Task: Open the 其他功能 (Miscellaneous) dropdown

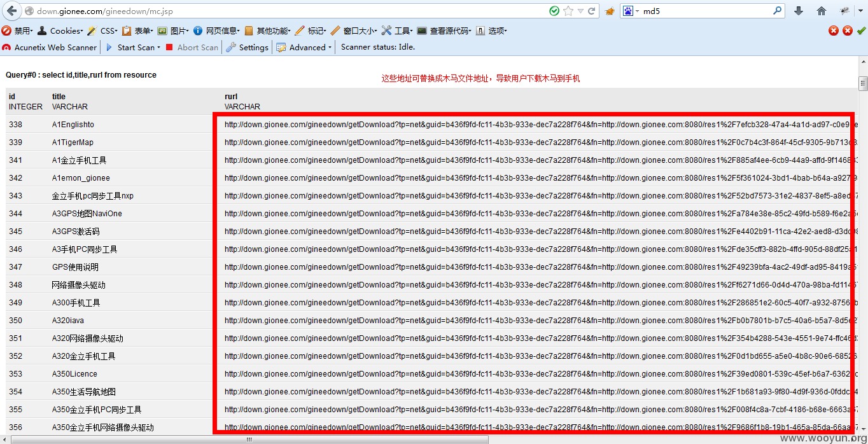Action: (269, 31)
